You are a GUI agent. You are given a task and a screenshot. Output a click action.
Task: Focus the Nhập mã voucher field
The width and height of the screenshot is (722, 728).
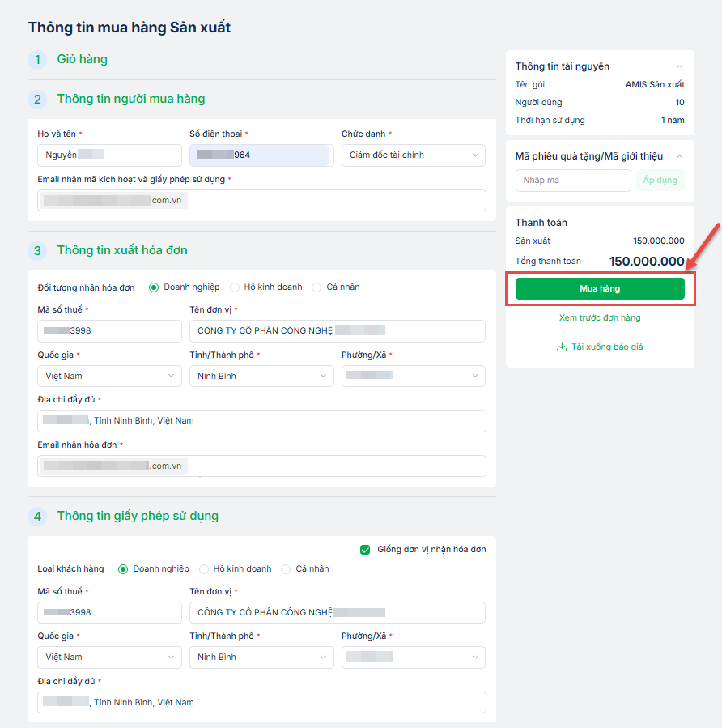point(572,181)
